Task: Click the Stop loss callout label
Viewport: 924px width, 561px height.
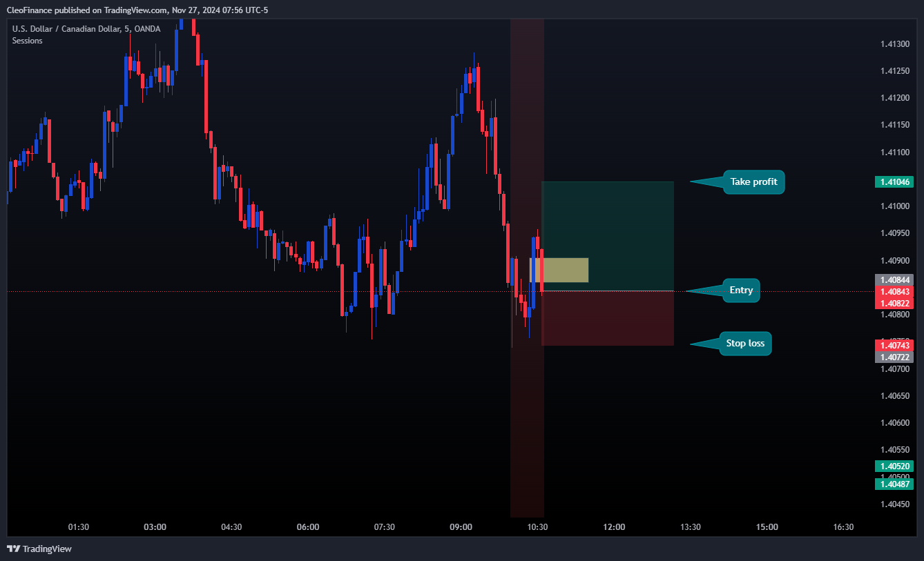Action: (x=745, y=343)
